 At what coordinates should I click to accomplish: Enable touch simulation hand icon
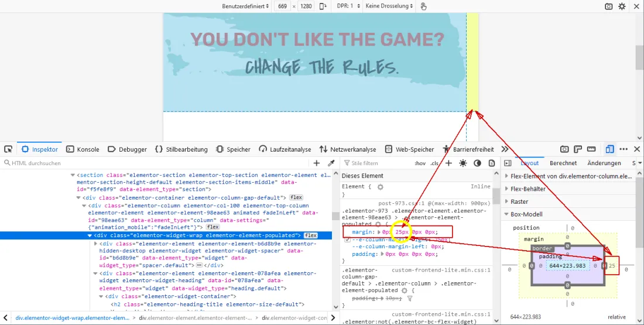tap(423, 6)
